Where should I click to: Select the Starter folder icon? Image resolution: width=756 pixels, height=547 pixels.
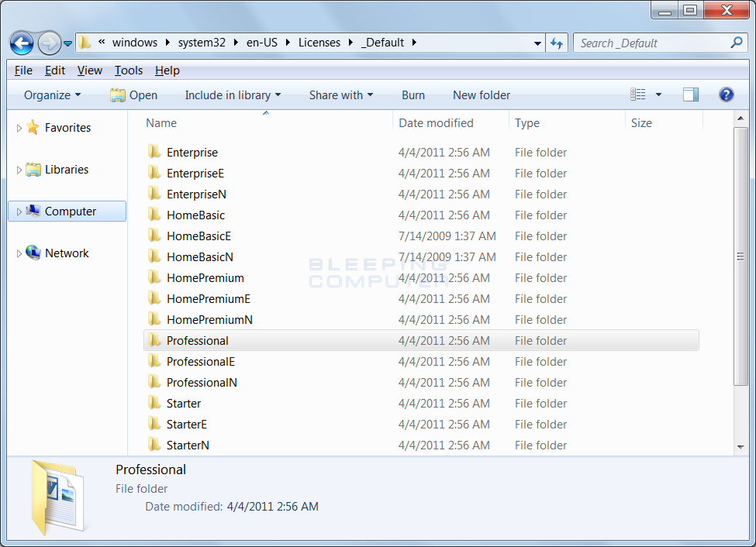[x=154, y=402]
